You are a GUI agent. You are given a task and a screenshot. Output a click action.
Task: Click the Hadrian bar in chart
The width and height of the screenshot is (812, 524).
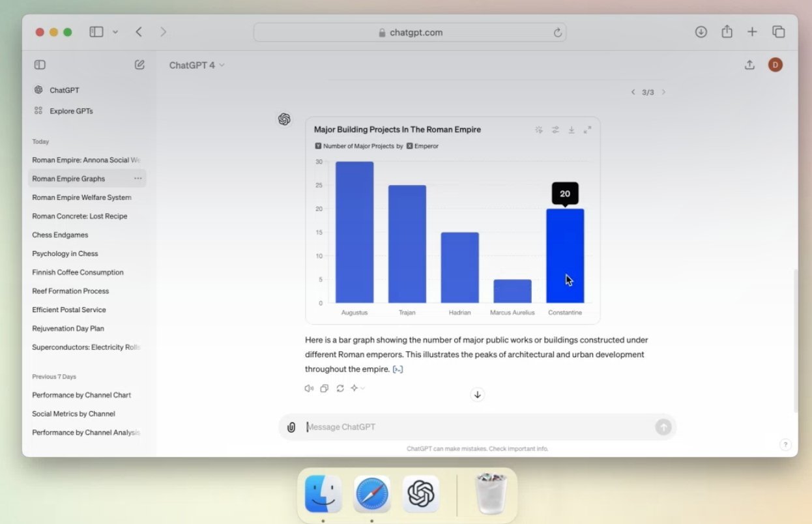coord(459,268)
